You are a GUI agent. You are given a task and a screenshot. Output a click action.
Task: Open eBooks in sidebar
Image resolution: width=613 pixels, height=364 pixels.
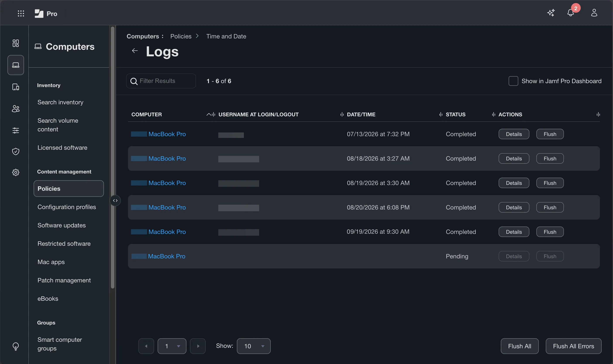point(48,299)
